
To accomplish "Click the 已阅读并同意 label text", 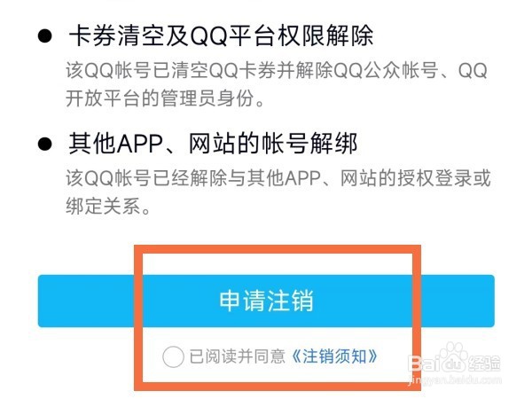I will click(x=237, y=356).
